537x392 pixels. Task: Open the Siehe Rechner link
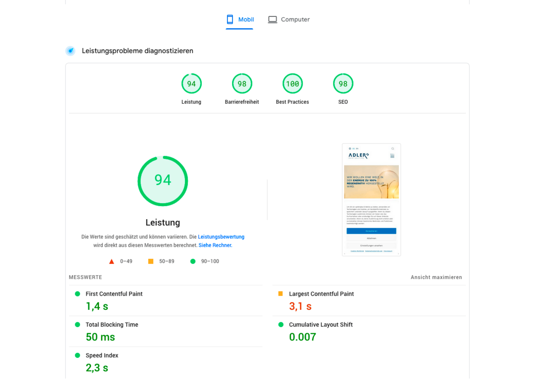coord(215,245)
